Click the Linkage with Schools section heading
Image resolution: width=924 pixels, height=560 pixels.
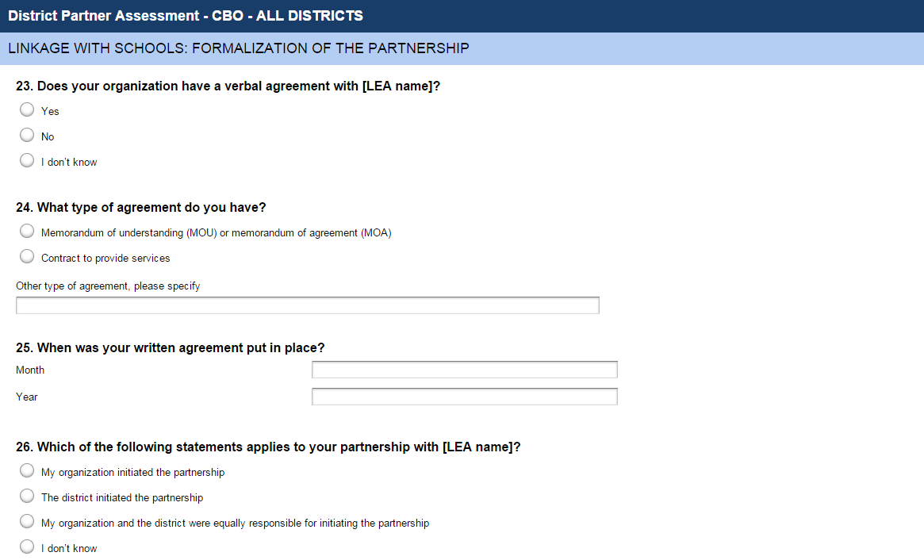(238, 48)
